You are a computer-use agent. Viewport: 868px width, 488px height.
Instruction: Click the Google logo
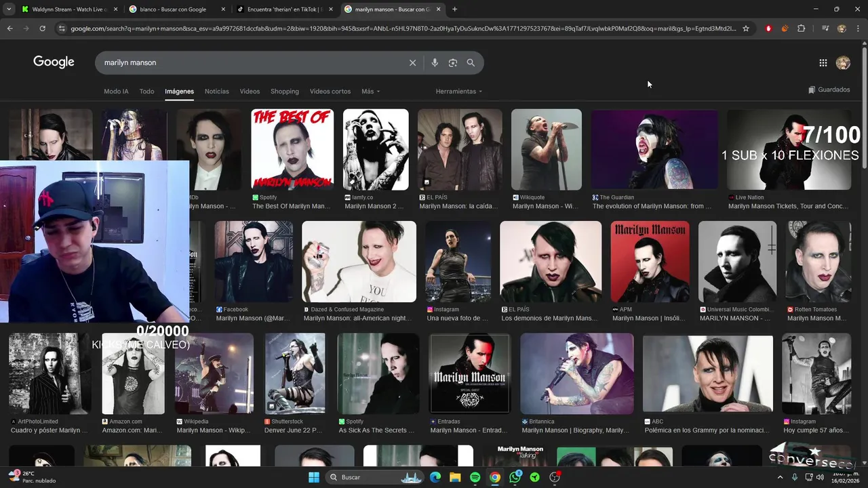(x=54, y=62)
